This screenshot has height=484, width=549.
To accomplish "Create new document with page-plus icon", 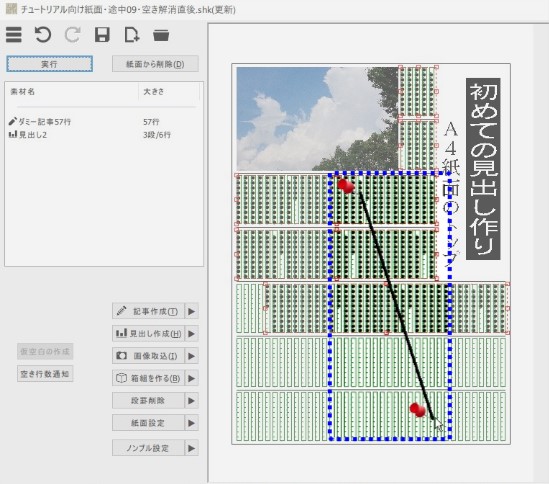I will pos(132,35).
